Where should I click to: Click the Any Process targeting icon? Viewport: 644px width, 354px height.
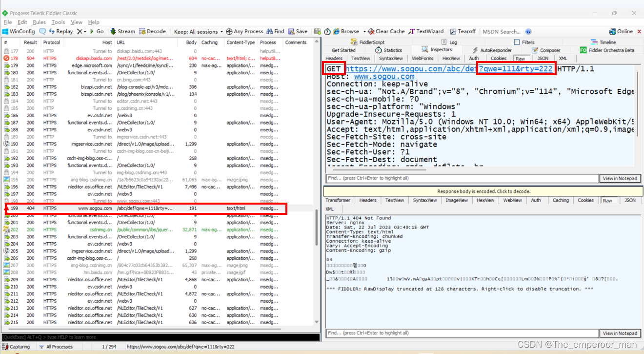point(243,31)
